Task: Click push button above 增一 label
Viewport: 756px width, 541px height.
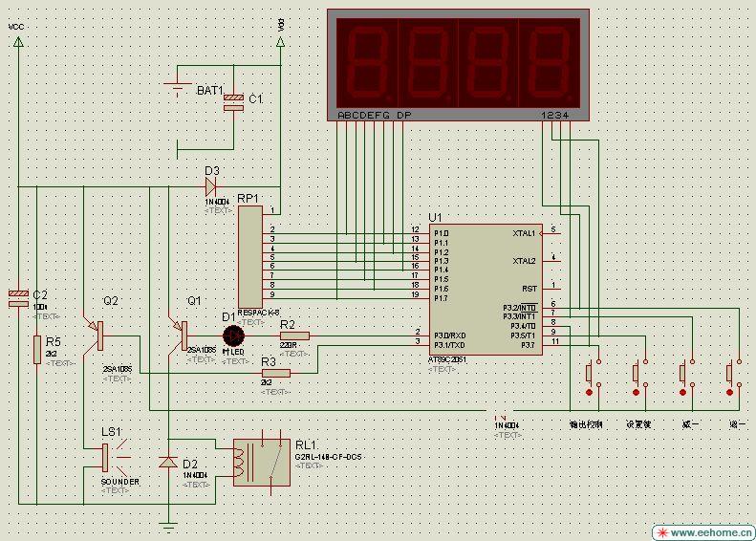Action: pyautogui.click(x=733, y=377)
